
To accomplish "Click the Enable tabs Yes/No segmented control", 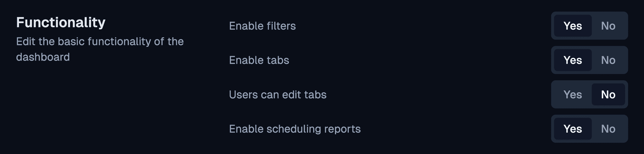I will tap(589, 60).
